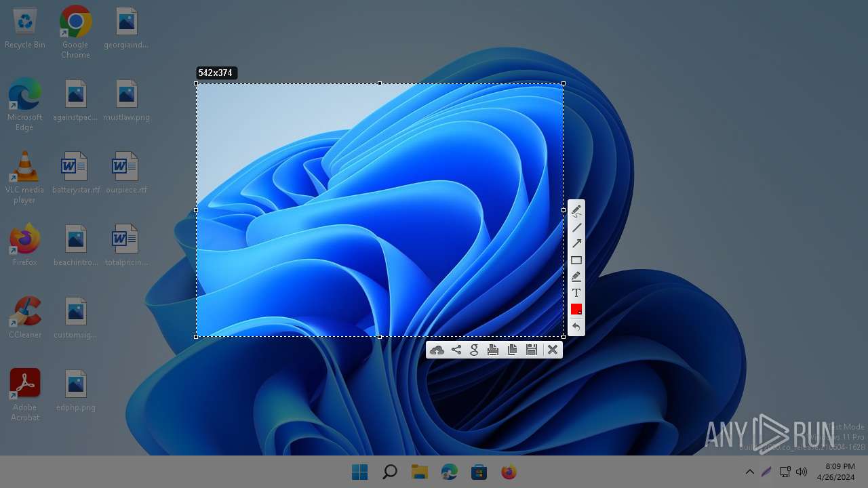
Task: Open the volume control tray icon
Action: coord(802,472)
